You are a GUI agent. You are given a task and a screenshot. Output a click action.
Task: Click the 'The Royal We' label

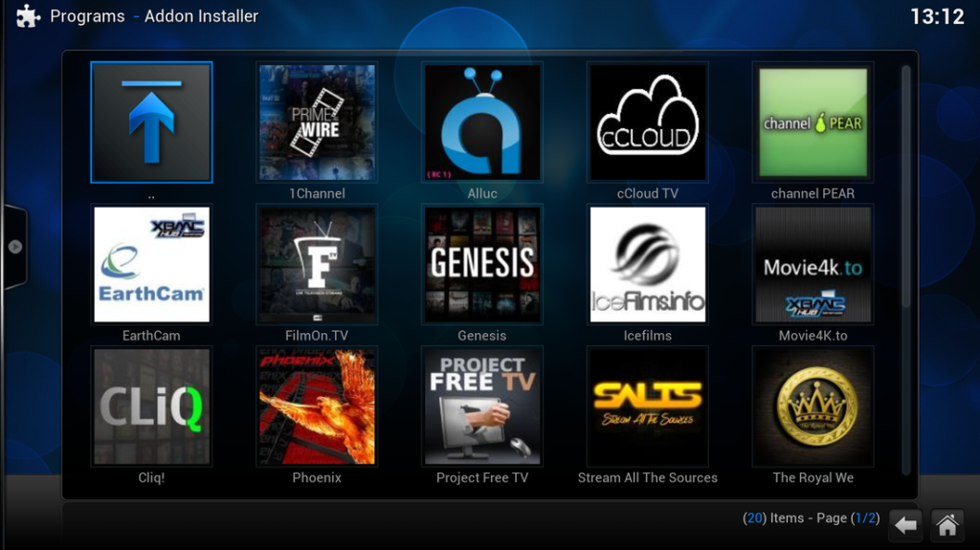(x=813, y=477)
